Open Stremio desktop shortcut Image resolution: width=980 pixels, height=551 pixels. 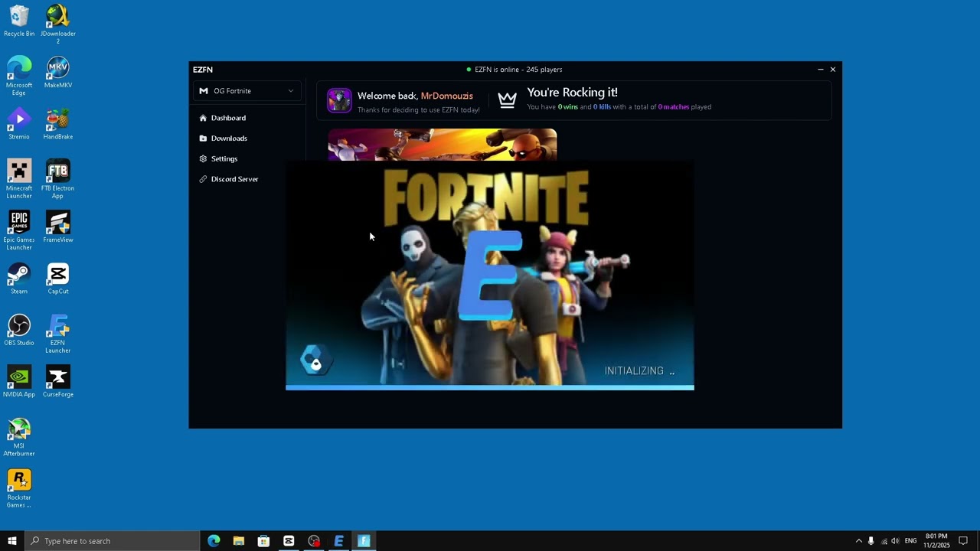19,124
